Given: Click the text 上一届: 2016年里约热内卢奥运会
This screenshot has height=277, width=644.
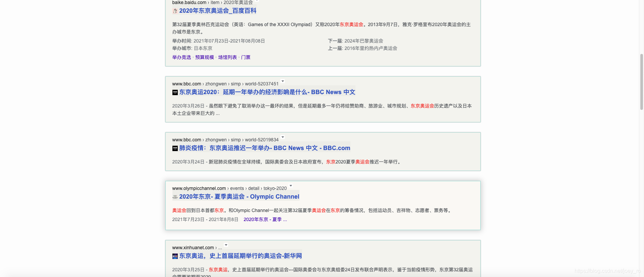Looking at the screenshot, I should tap(363, 48).
